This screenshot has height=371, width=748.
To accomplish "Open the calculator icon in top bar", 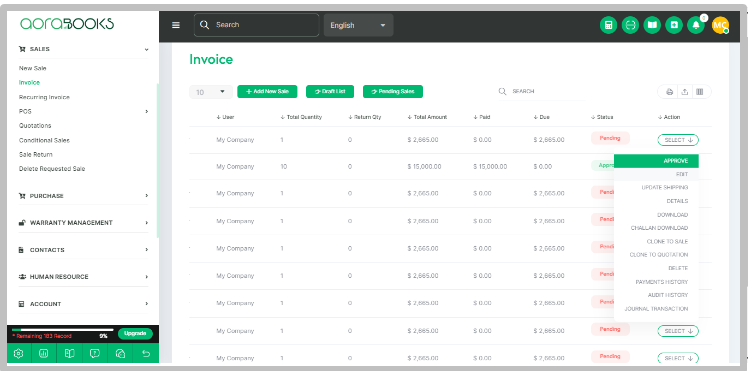I will [608, 25].
